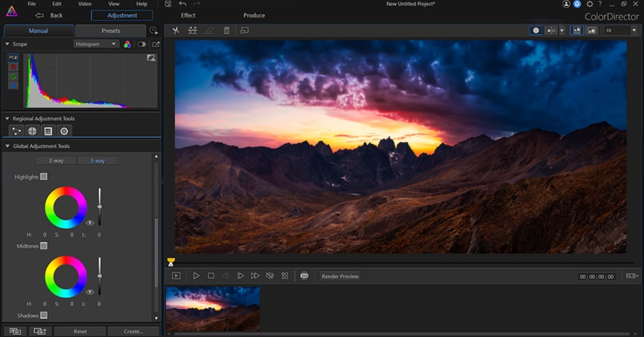Viewport: 644px width, 337px height.
Task: Click the Reset button
Action: (80, 331)
